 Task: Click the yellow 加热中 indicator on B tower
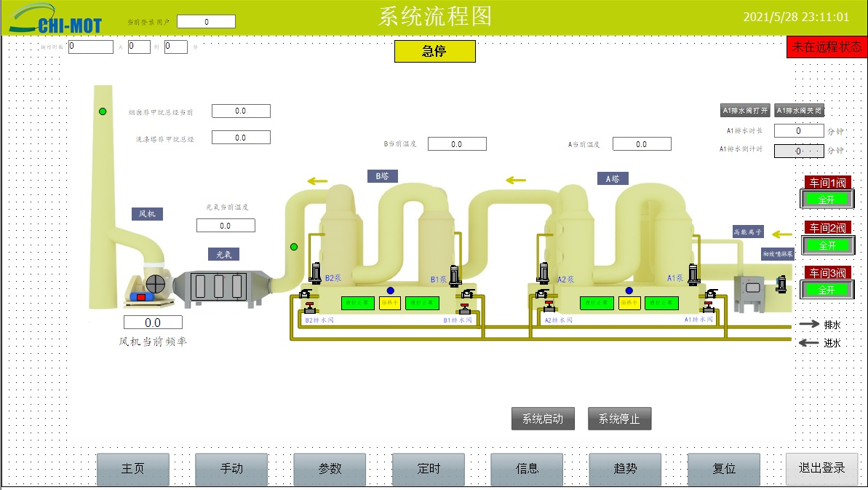coord(390,302)
